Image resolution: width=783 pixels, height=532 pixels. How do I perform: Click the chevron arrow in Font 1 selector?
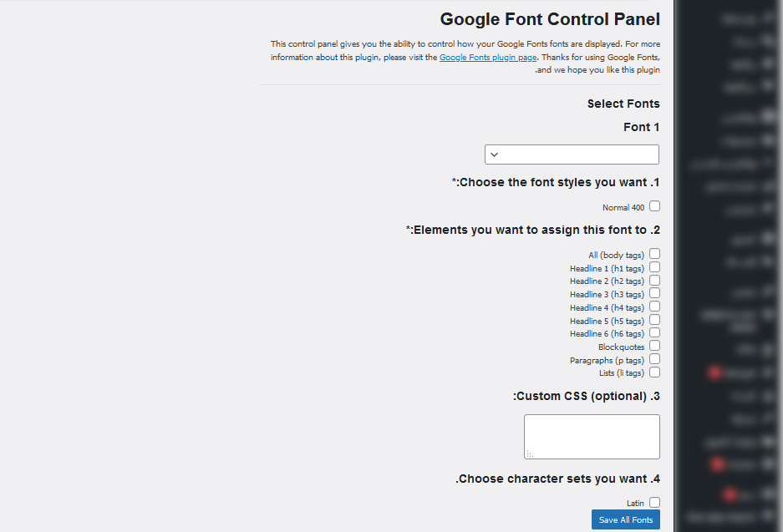click(x=495, y=155)
